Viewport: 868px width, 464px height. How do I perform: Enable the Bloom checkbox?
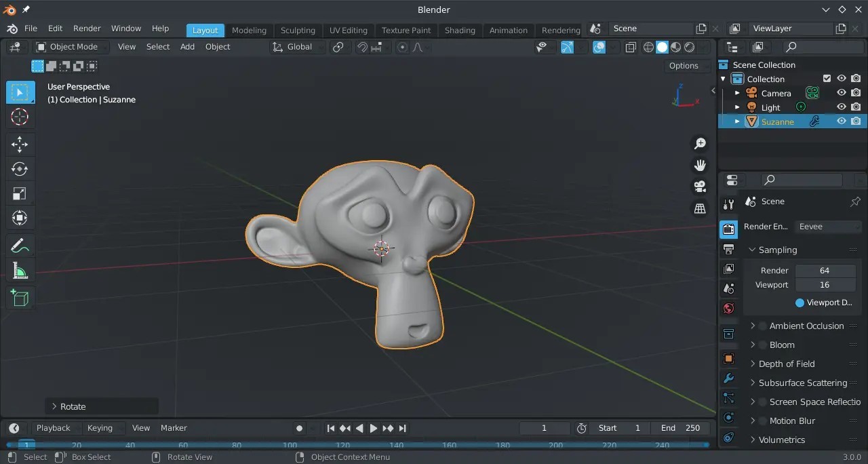pyautogui.click(x=763, y=345)
